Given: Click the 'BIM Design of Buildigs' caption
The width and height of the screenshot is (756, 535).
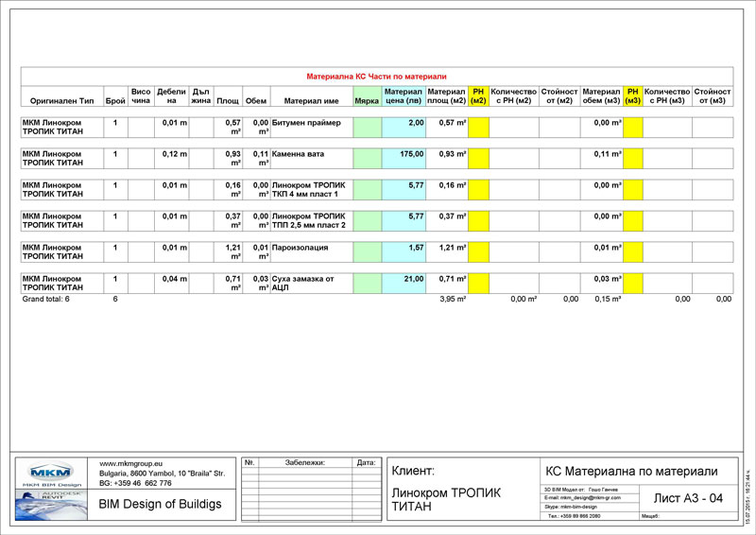Looking at the screenshot, I should [160, 504].
